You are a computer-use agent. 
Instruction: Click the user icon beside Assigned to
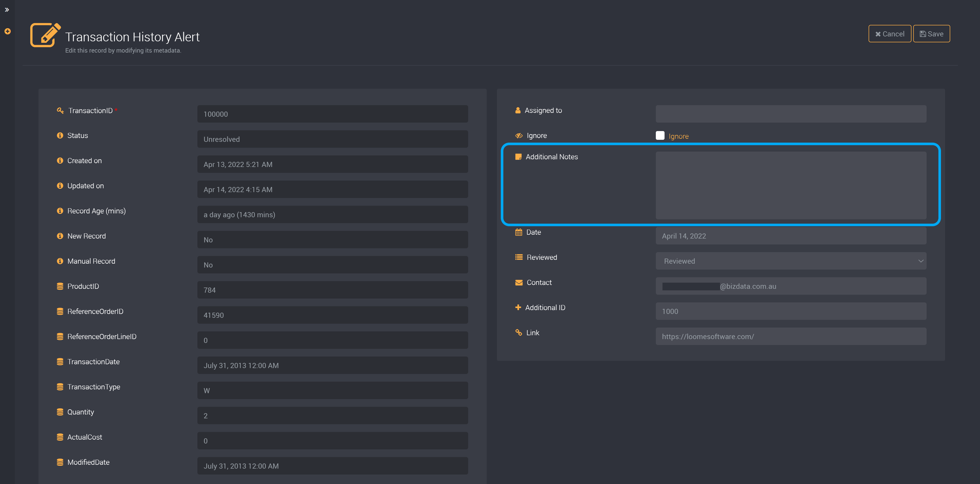(518, 110)
